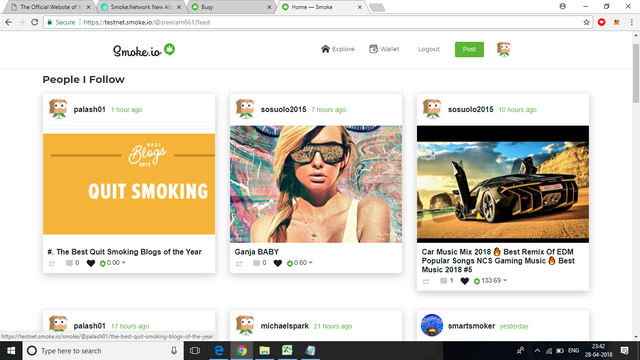The image size is (640, 360).
Task: Open the Chrome user profile icon
Action: point(563,7)
